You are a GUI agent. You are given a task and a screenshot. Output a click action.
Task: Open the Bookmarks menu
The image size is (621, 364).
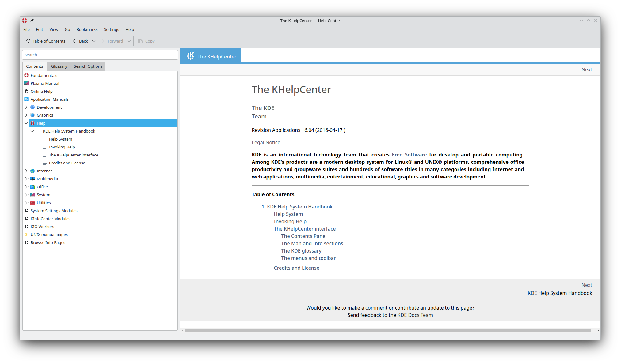[x=86, y=29]
